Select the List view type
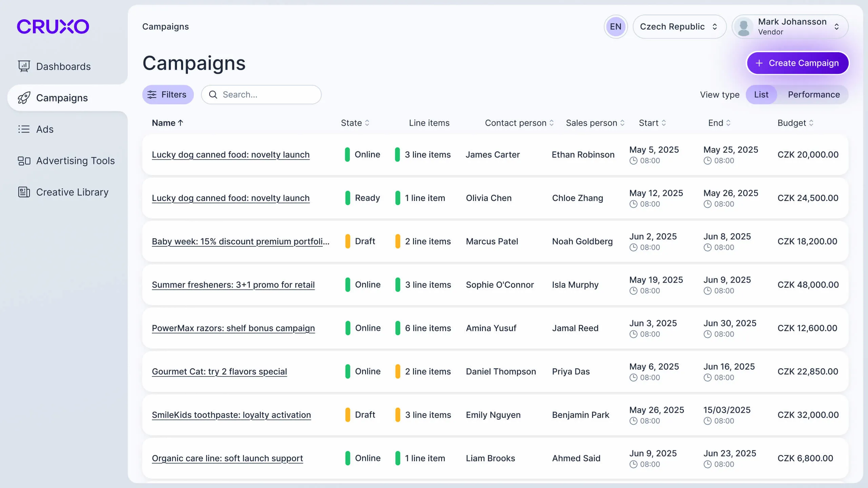Image resolution: width=868 pixels, height=488 pixels. (761, 95)
